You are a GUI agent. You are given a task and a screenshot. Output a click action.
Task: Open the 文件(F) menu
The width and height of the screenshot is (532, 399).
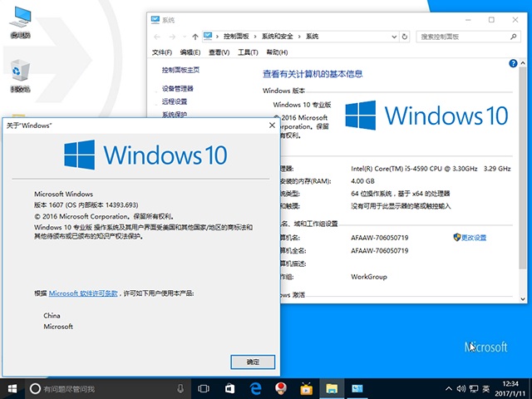162,52
